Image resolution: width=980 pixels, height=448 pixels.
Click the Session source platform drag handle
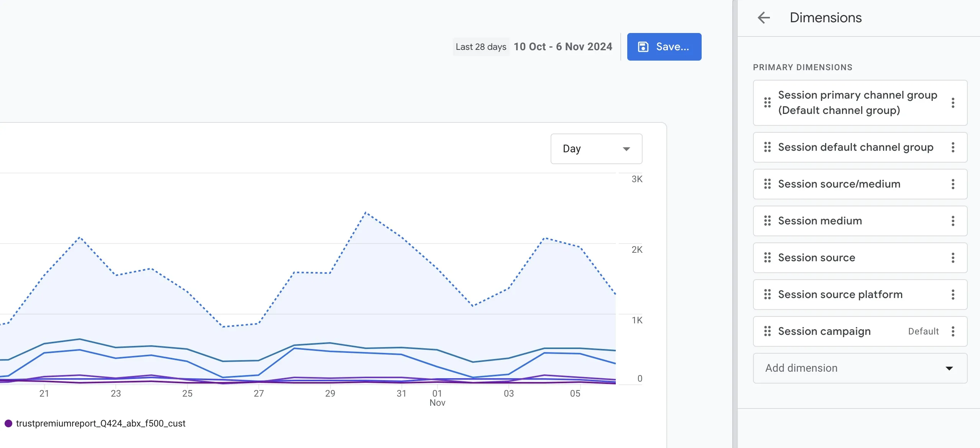click(x=767, y=295)
